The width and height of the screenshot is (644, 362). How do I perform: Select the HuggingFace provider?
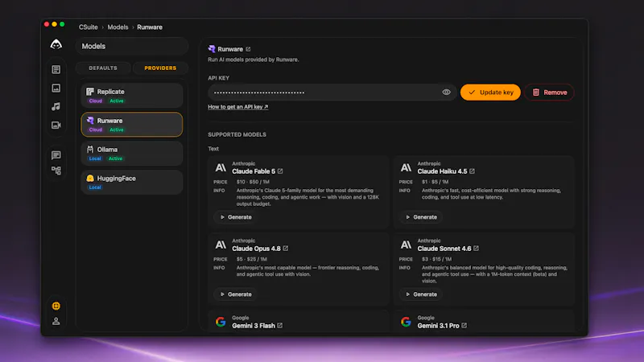(132, 183)
